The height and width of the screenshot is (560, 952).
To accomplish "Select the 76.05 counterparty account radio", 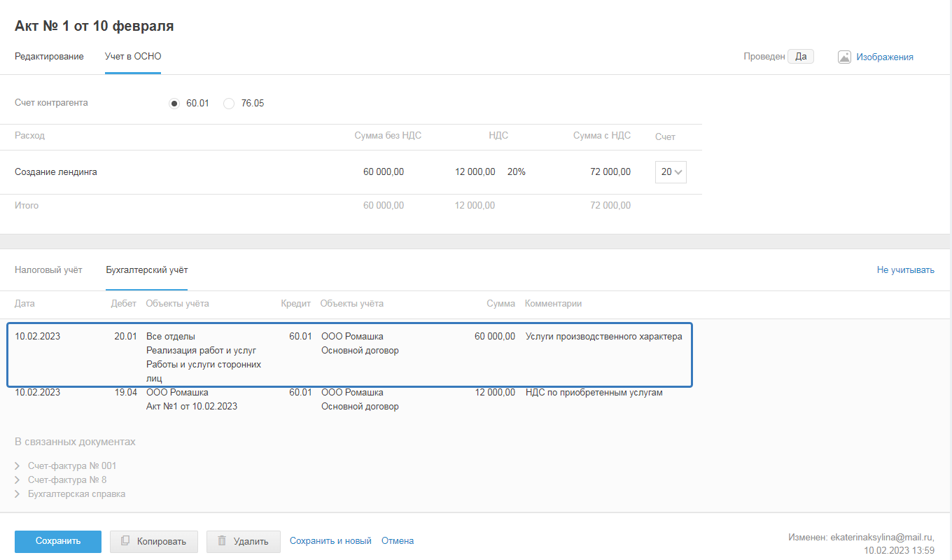I will (229, 104).
